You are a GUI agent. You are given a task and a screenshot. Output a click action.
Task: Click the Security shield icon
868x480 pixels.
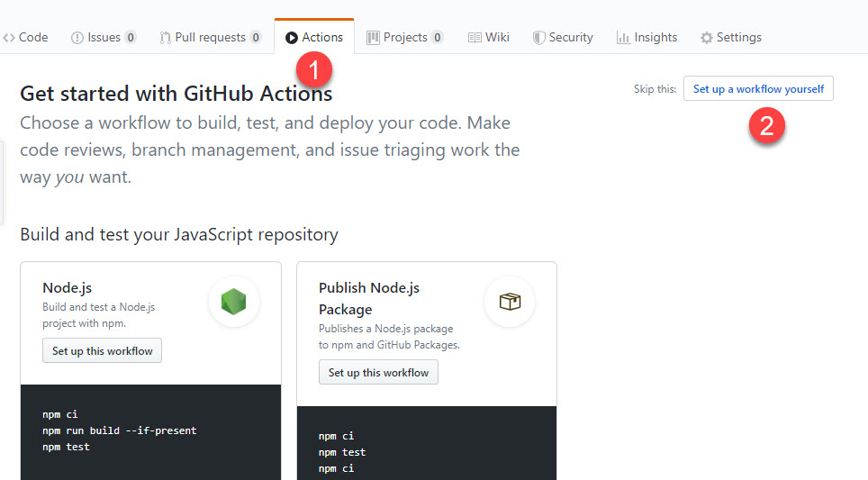[538, 38]
